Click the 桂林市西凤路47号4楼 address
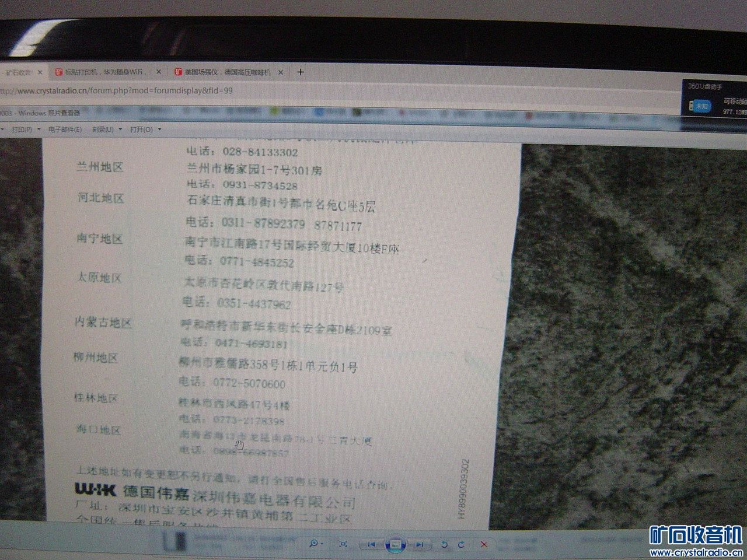This screenshot has height=560, width=747. click(x=234, y=404)
